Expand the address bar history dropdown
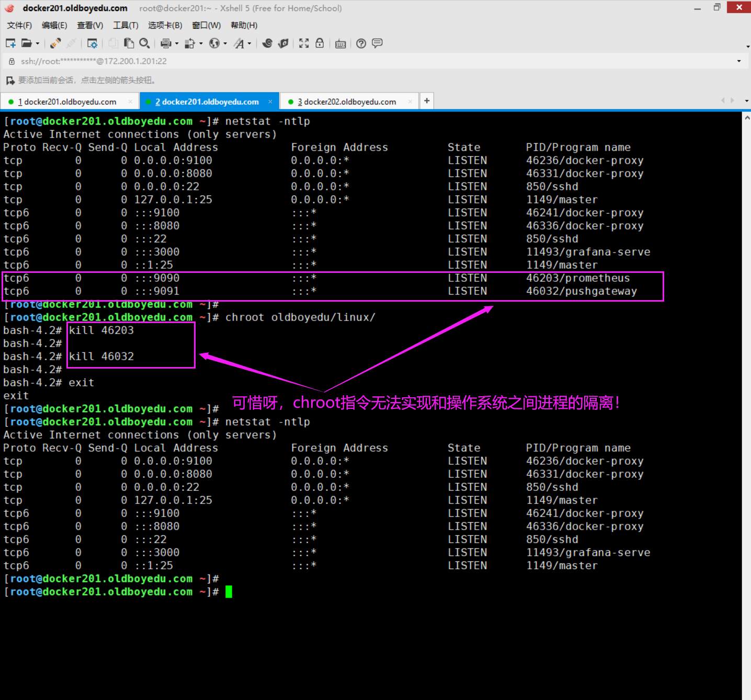 [739, 61]
